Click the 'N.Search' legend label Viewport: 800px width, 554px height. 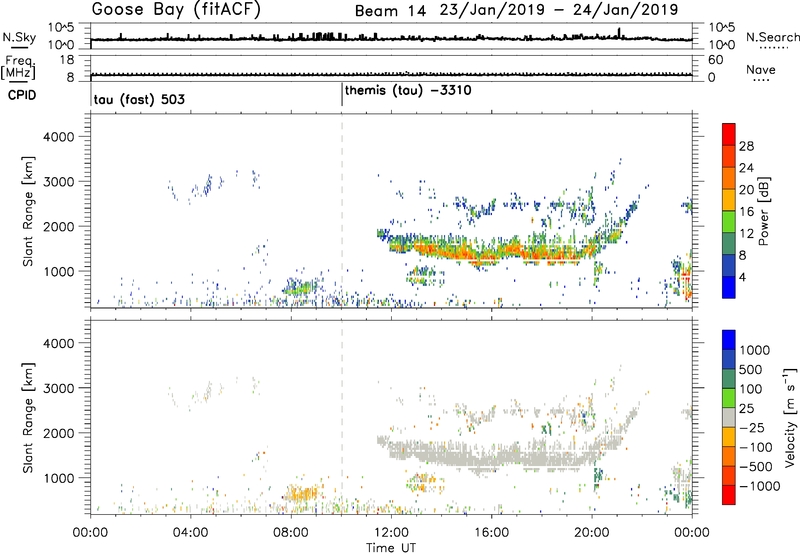click(x=772, y=37)
